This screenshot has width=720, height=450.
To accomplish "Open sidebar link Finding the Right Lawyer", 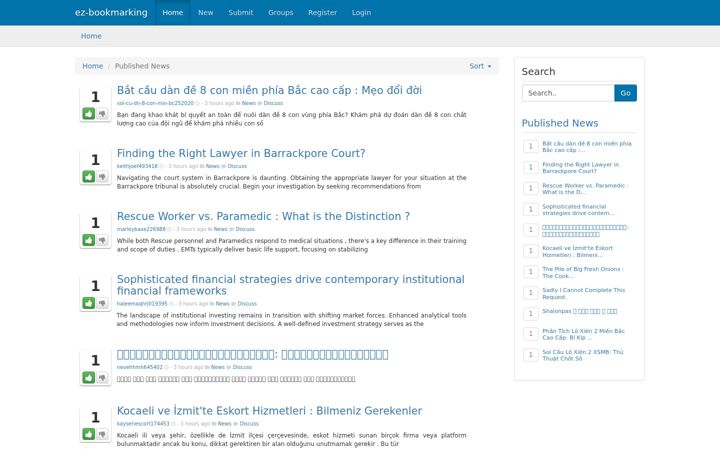I will pos(580,168).
